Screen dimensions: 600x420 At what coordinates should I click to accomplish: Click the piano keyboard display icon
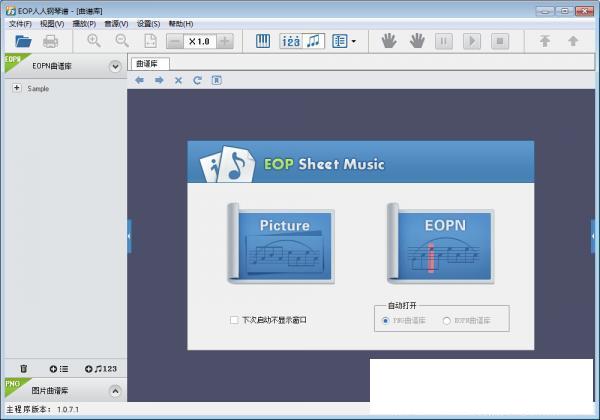pos(264,42)
